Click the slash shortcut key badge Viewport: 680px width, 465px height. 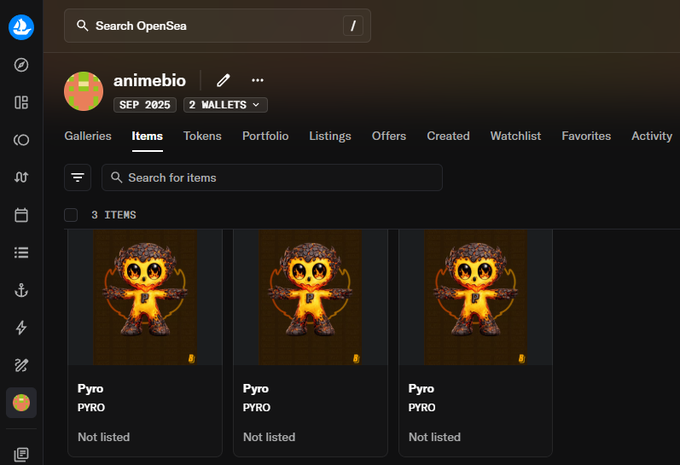pyautogui.click(x=353, y=26)
